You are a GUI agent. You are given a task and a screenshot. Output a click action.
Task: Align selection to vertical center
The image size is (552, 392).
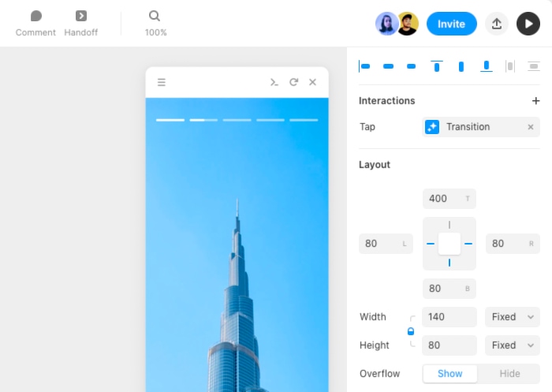pos(461,66)
